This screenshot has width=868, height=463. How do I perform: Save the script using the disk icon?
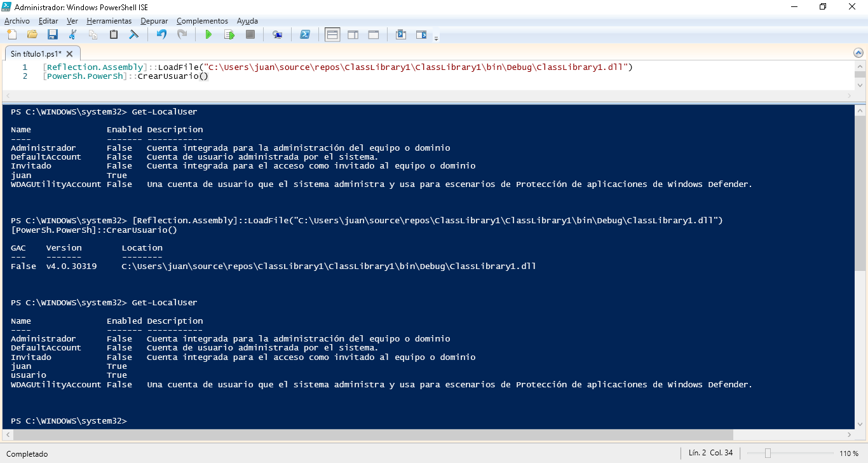(53, 34)
